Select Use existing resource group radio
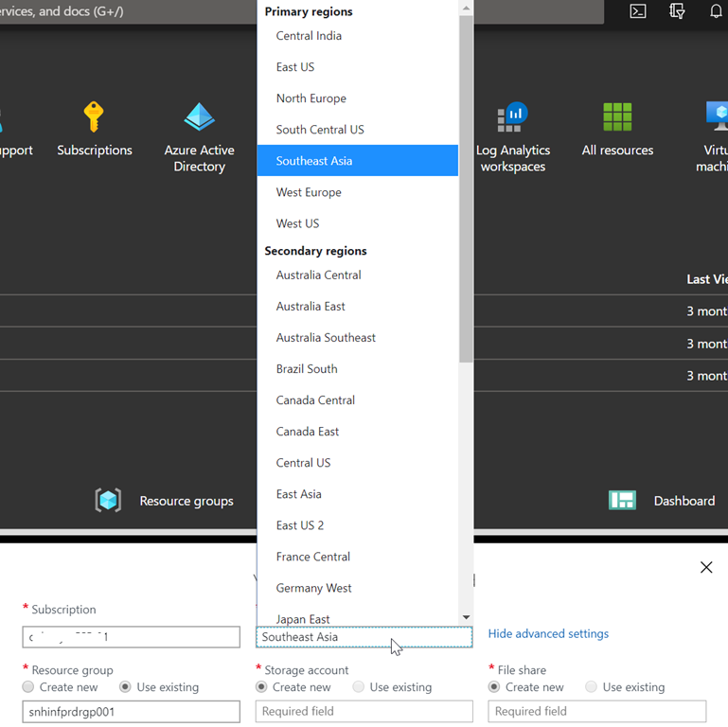Image resolution: width=728 pixels, height=727 pixels. [125, 686]
